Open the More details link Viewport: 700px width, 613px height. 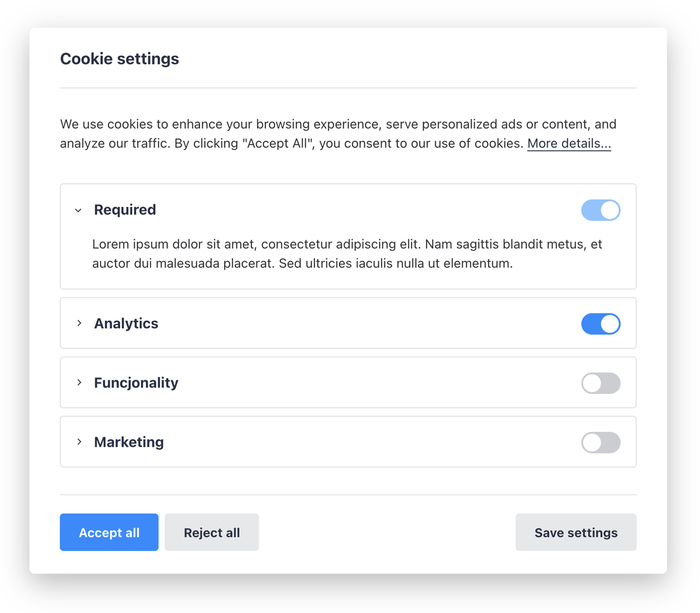click(x=569, y=143)
